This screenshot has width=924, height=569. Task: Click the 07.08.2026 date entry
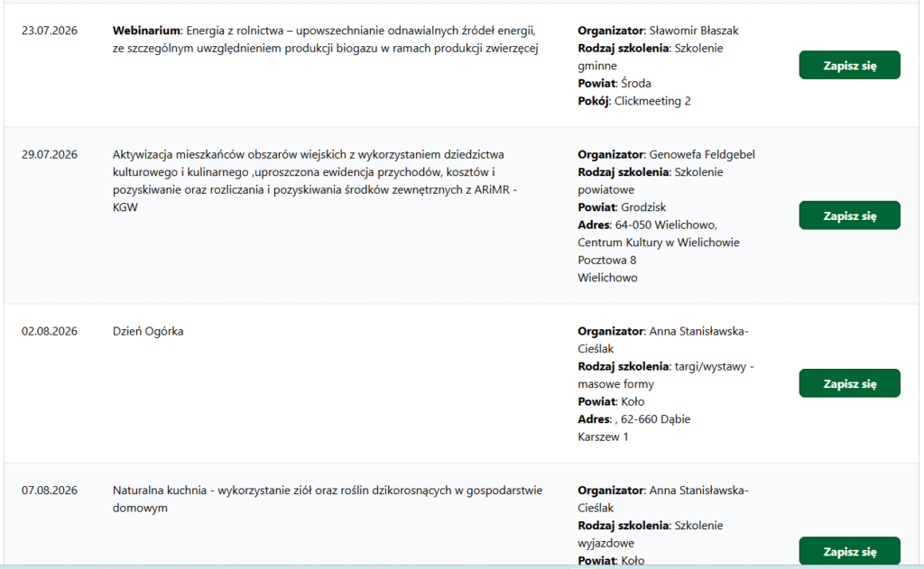(x=50, y=490)
